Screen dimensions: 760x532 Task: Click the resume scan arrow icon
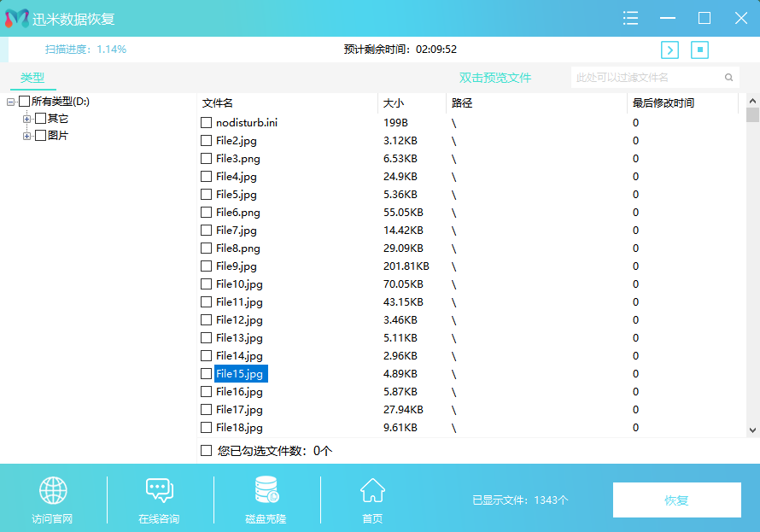(670, 50)
